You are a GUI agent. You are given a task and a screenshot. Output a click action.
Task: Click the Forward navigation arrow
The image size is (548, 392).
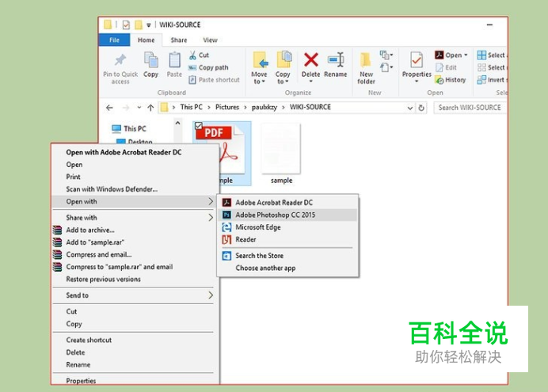126,108
